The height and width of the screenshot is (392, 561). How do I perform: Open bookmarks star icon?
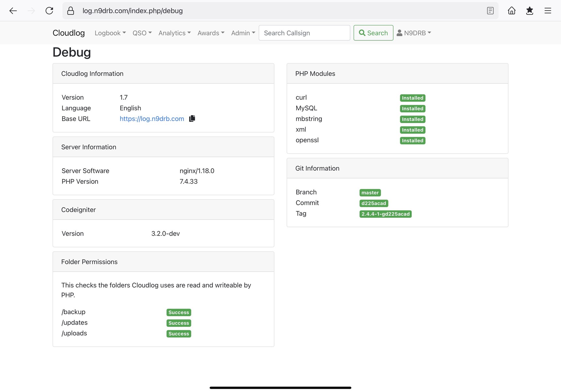[x=529, y=11]
